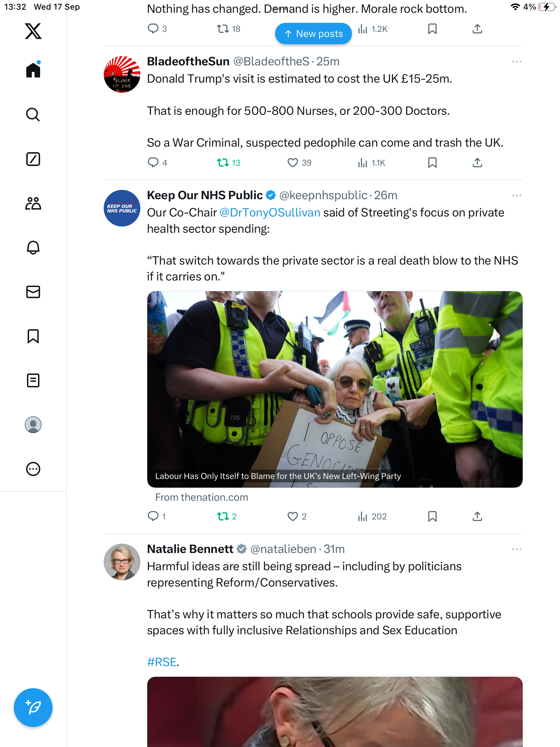The height and width of the screenshot is (747, 560).
Task: Undo repost on Keep Our NHS Public post
Action: [x=223, y=516]
